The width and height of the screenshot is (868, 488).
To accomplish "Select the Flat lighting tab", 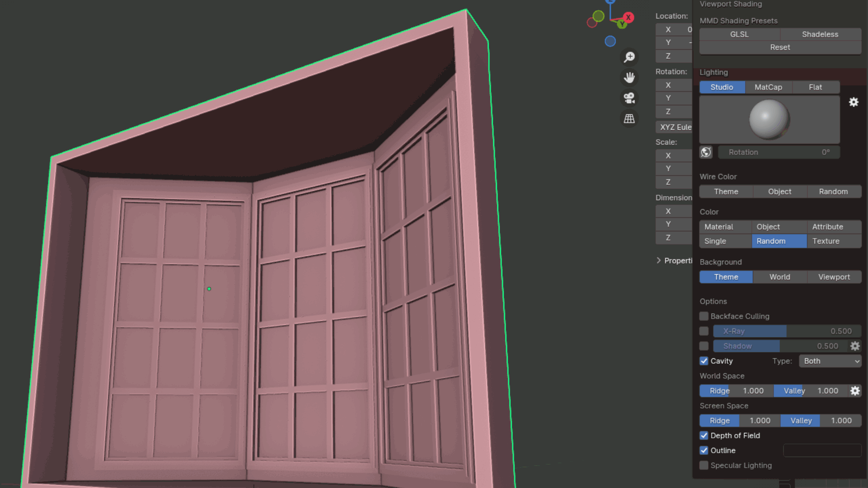I will (x=815, y=87).
